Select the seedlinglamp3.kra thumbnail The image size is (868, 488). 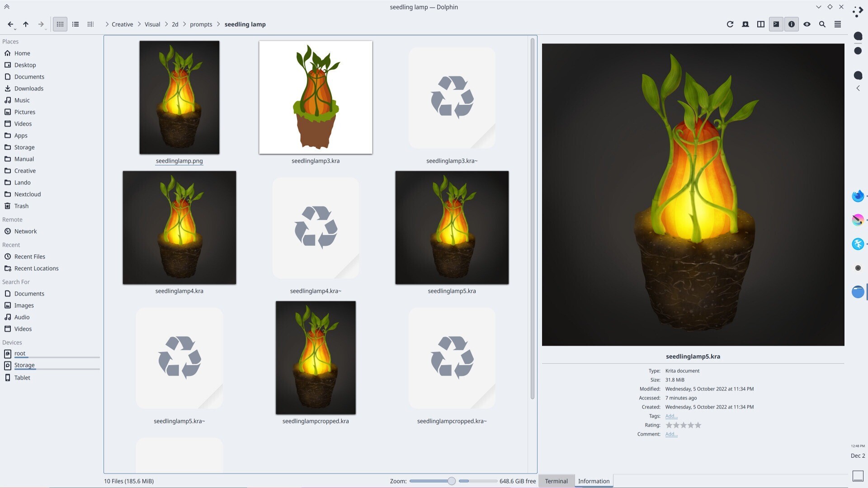click(x=315, y=98)
